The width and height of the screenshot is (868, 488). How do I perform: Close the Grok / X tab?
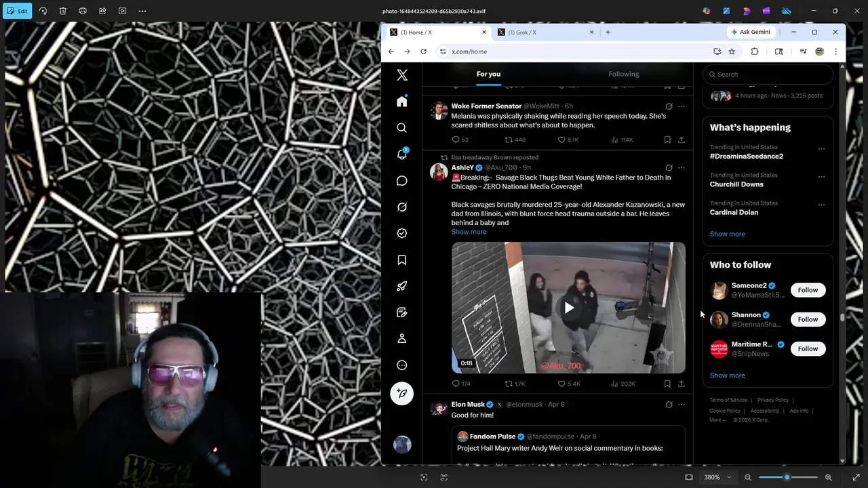point(591,33)
